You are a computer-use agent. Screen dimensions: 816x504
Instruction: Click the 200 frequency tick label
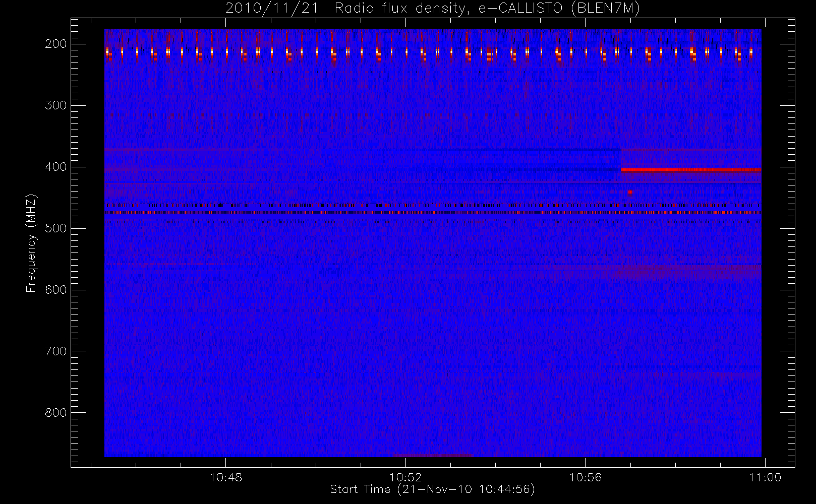coord(56,44)
